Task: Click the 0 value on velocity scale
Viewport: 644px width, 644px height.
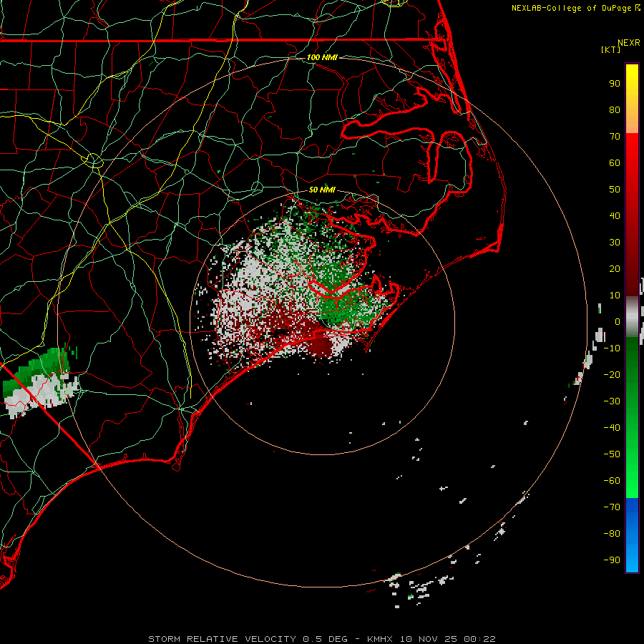Action: point(618,321)
